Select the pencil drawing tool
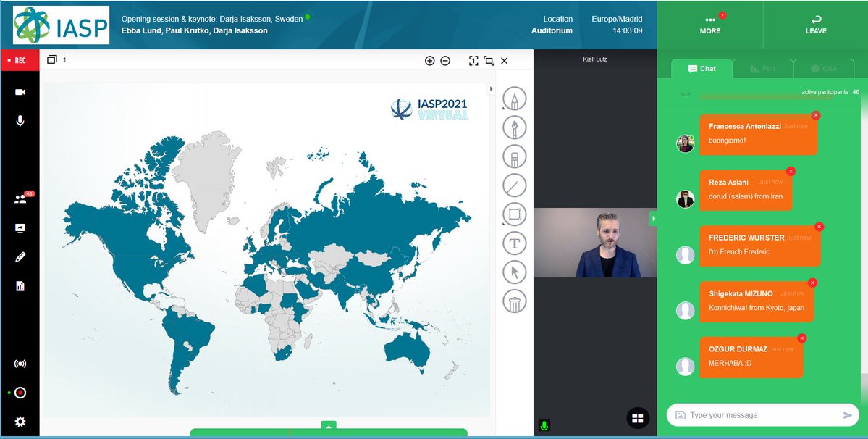This screenshot has width=868, height=439. point(514,99)
